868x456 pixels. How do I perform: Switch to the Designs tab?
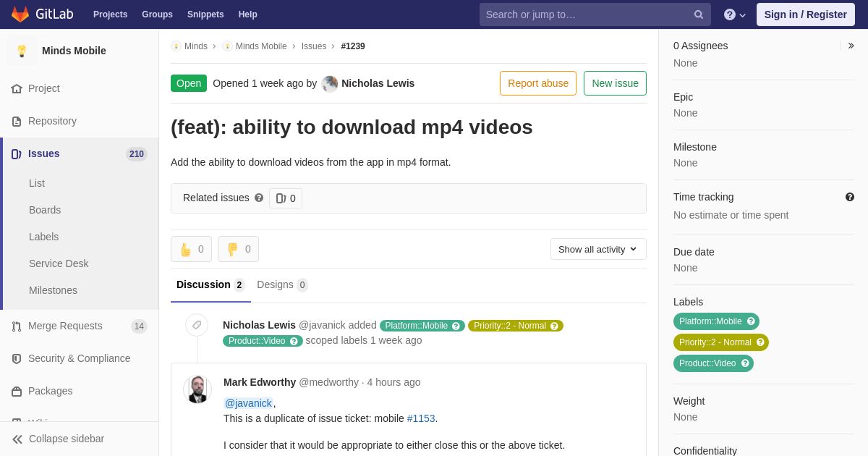[281, 284]
